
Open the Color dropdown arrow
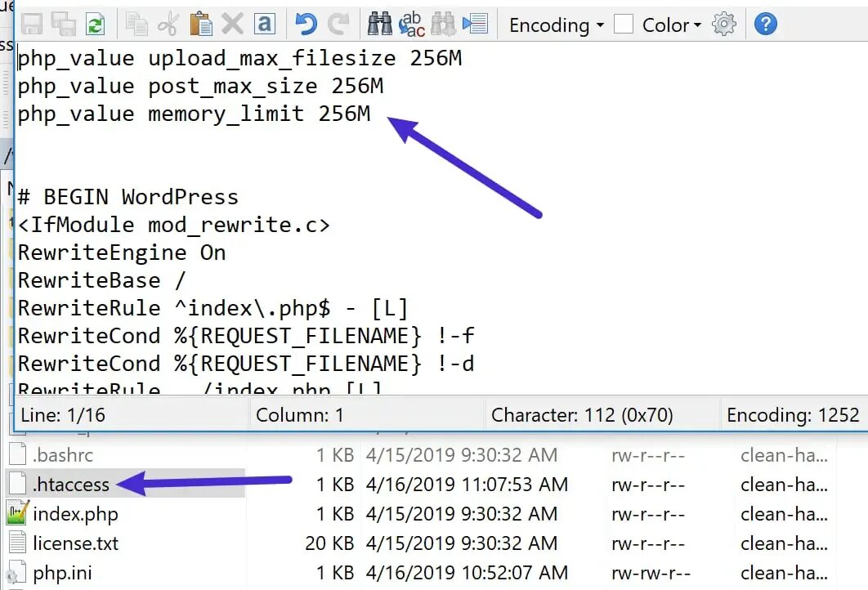tap(697, 25)
